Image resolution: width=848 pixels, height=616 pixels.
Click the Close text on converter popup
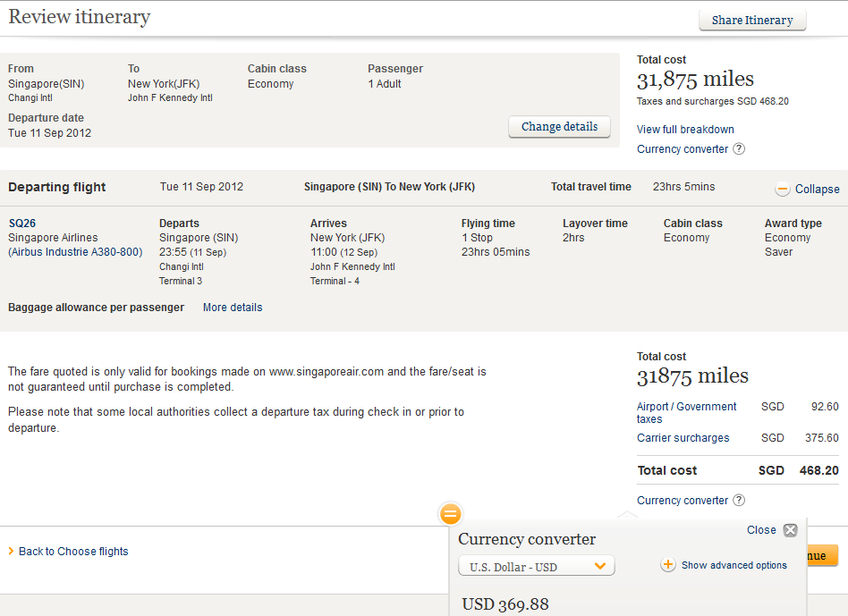click(x=761, y=530)
